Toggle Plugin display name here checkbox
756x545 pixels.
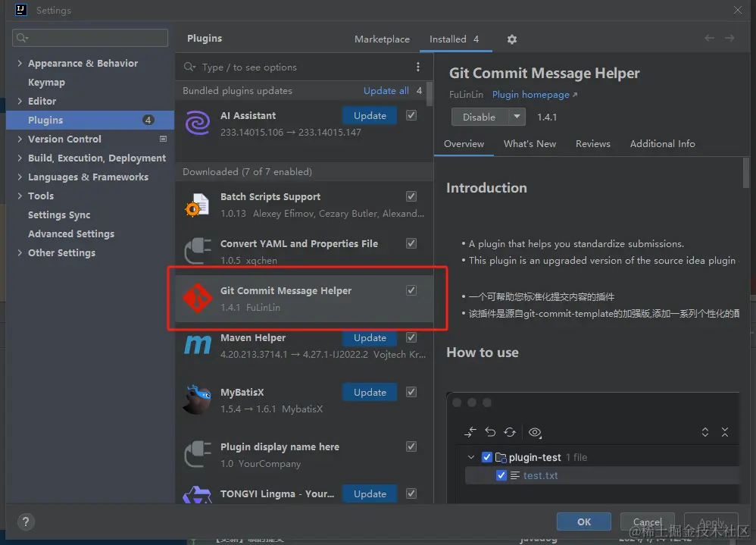coord(411,446)
